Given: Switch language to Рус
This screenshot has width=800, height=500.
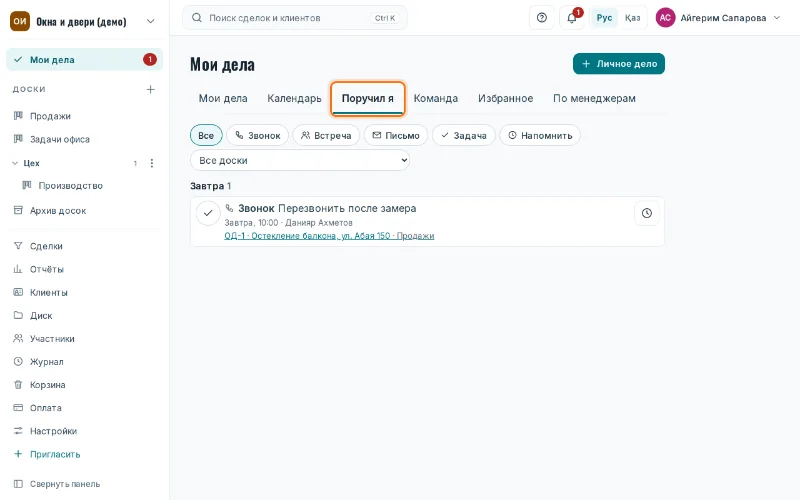Looking at the screenshot, I should pyautogui.click(x=604, y=18).
